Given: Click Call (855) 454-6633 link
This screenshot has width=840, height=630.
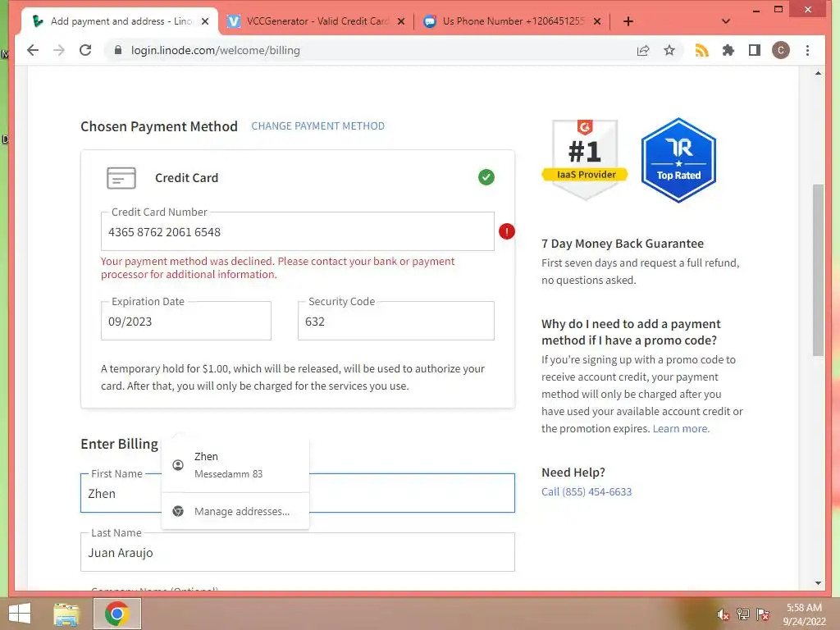Looking at the screenshot, I should coord(587,492).
